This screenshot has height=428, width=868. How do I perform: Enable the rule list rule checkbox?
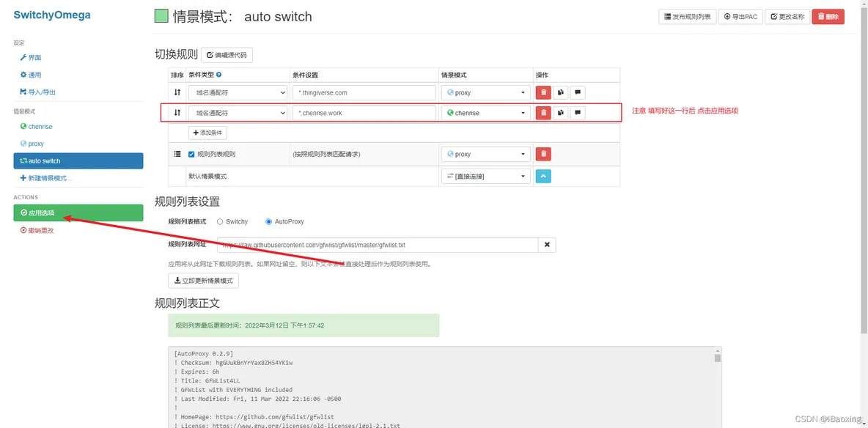pos(191,154)
